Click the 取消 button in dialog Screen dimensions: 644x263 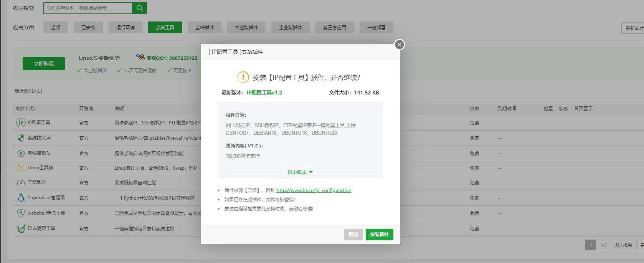point(353,234)
